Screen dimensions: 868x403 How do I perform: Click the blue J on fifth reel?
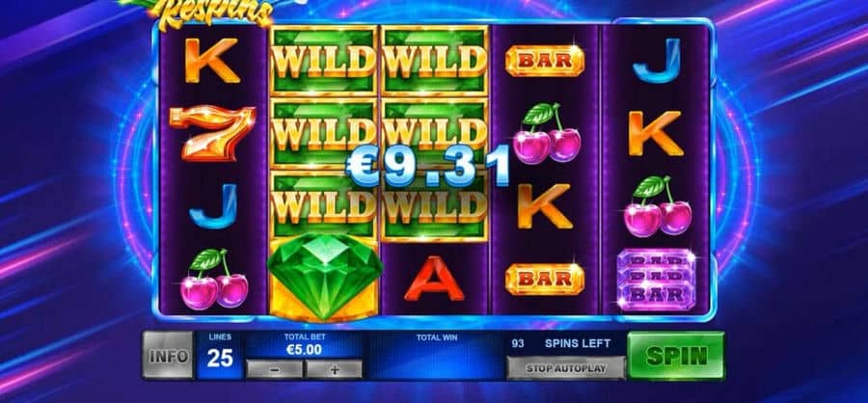coord(657,61)
